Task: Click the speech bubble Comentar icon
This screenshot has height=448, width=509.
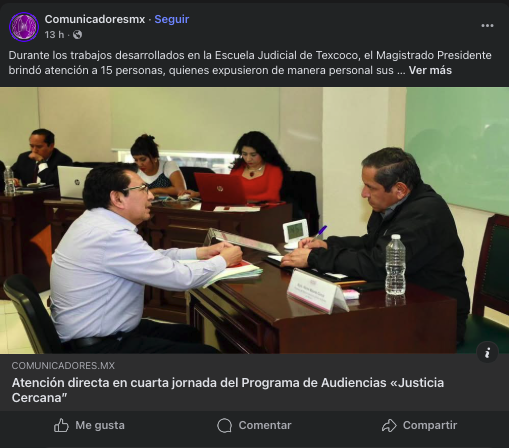Action: [224, 425]
